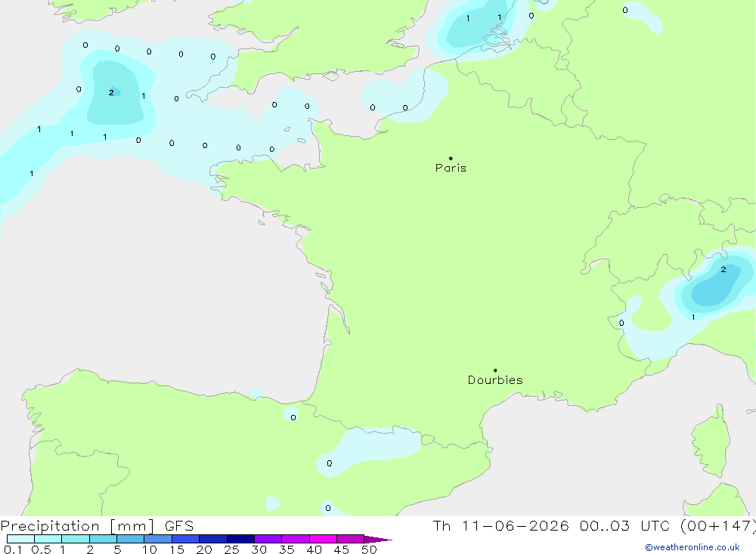The image size is (756, 554).
Task: Click the Paris city label
Action: tap(451, 168)
